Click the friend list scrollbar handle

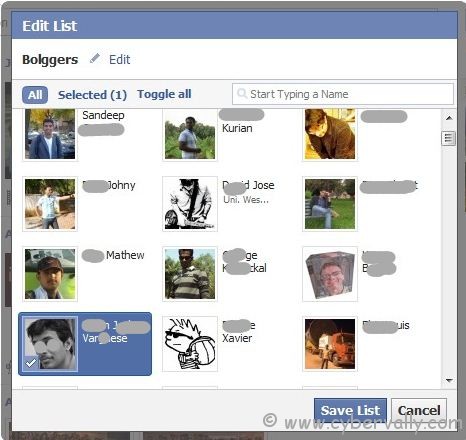pos(448,138)
